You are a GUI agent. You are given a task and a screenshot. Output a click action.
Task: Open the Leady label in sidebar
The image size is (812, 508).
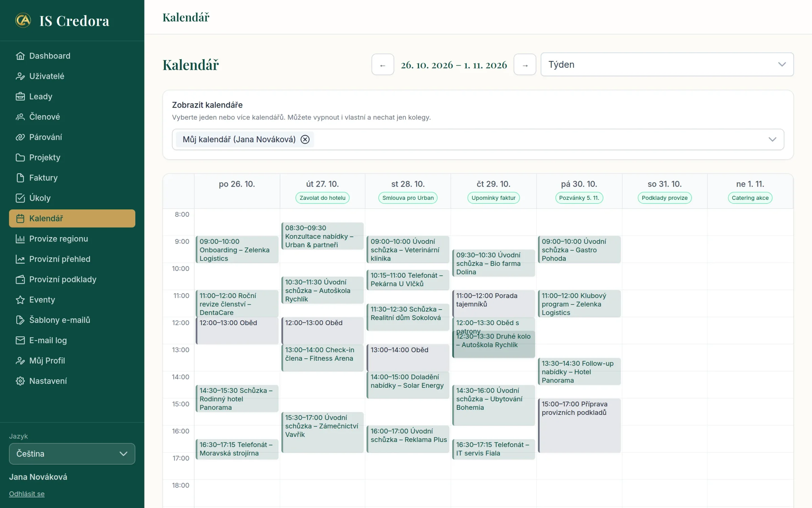(x=41, y=97)
